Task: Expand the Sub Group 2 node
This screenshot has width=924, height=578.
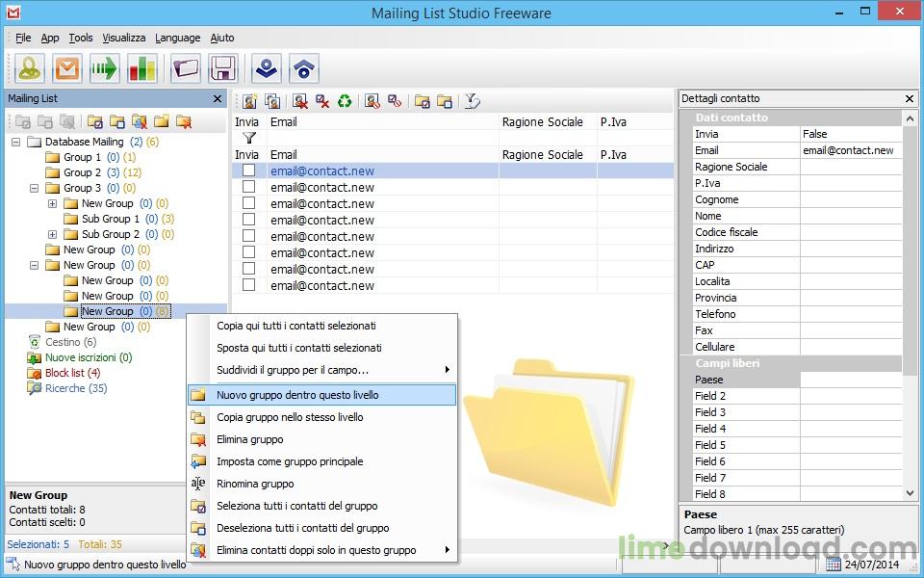Action: (52, 234)
